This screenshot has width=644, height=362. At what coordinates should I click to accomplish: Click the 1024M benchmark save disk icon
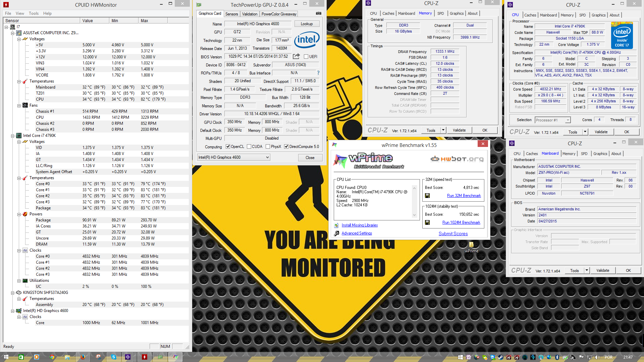point(427,222)
